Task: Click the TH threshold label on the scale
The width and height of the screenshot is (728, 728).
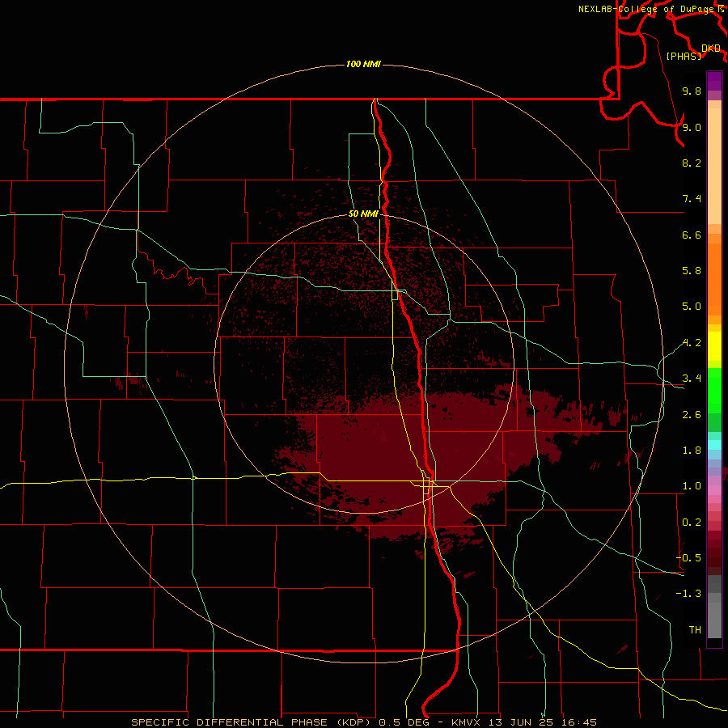Action: coord(695,630)
